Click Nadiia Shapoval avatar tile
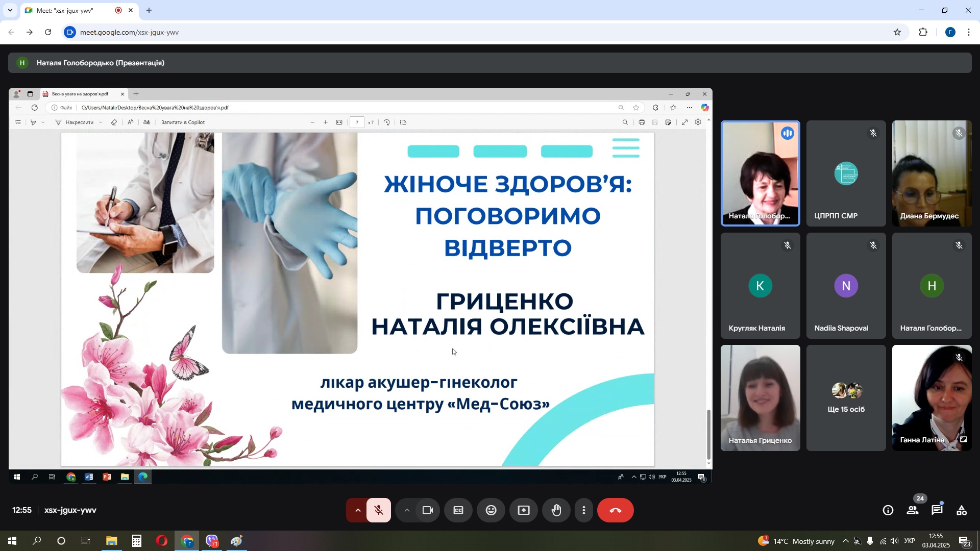Viewport: 980px width, 551px height. (846, 286)
